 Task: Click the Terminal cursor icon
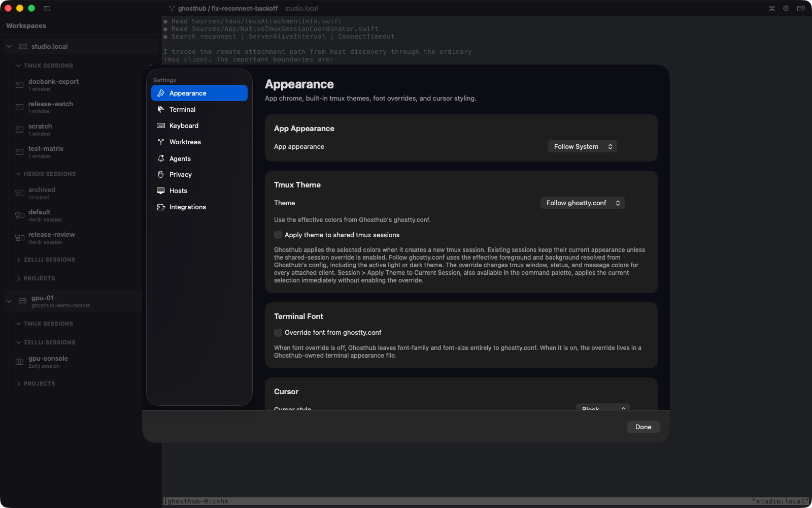coord(161,109)
